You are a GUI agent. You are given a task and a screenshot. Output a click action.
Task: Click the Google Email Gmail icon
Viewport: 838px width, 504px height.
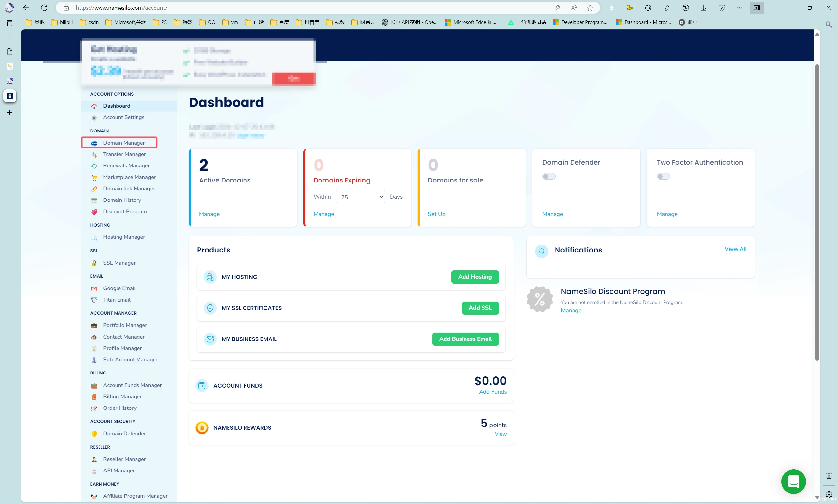click(x=94, y=288)
